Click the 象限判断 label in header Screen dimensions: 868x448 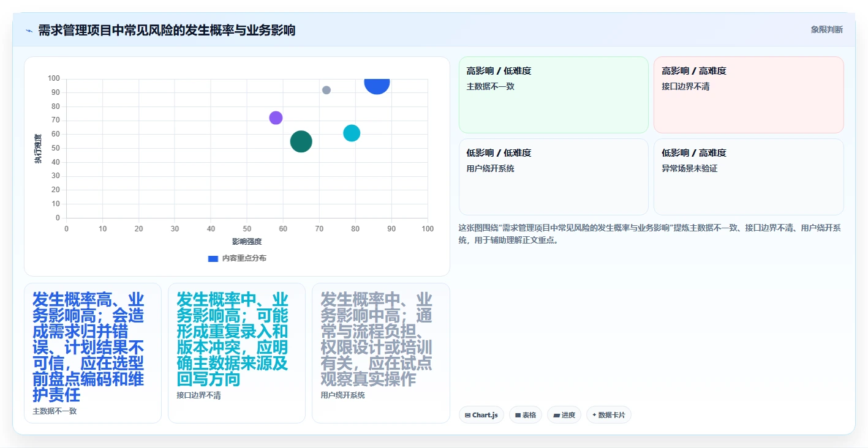tap(826, 29)
